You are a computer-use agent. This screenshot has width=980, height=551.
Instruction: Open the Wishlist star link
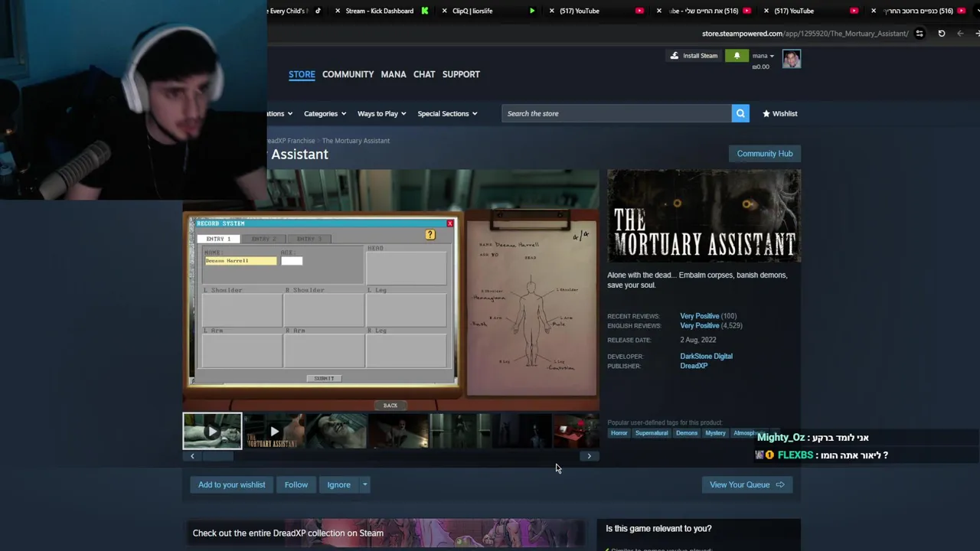click(779, 113)
